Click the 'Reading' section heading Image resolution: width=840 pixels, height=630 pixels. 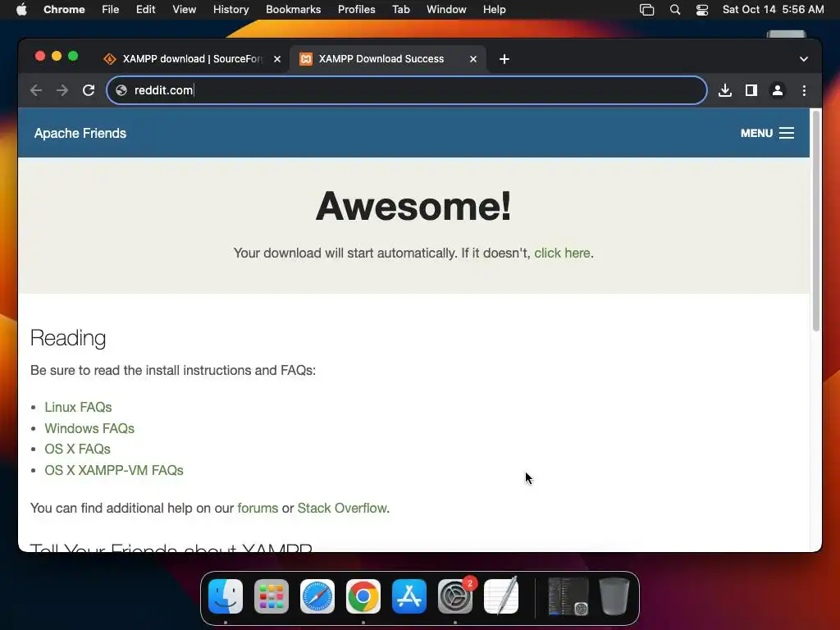point(68,339)
